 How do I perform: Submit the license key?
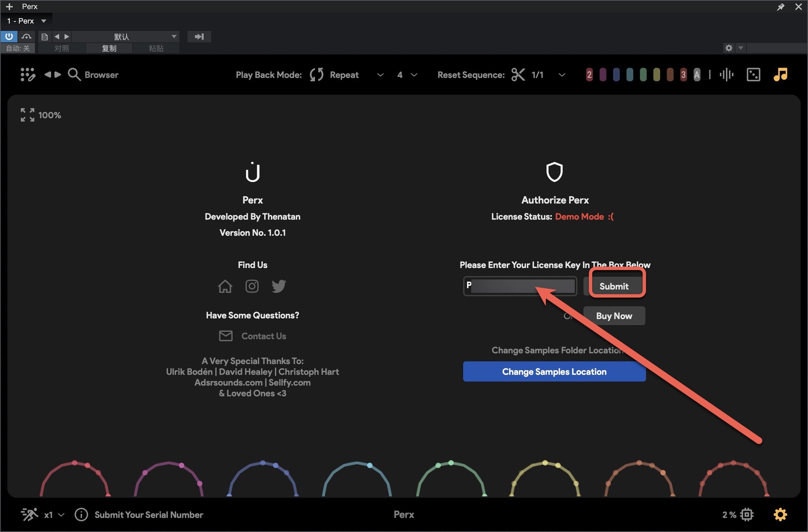[x=614, y=286]
